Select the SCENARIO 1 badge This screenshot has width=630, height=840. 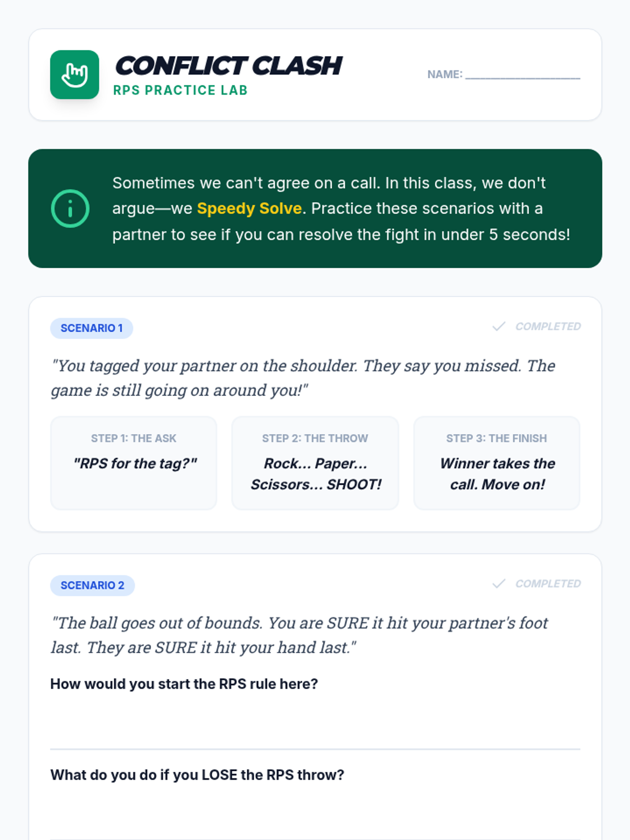point(91,328)
